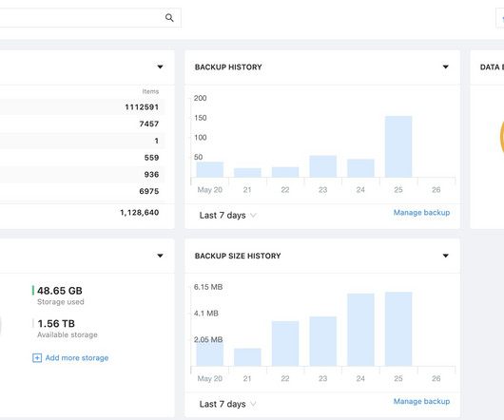The image size is (504, 420).
Task: Click the 6.15 MB axis label
Action: coord(208,287)
